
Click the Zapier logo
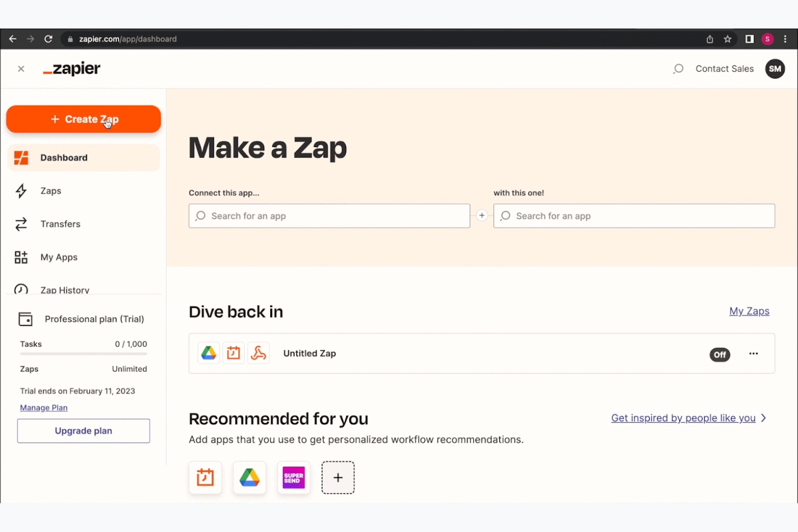pyautogui.click(x=72, y=69)
